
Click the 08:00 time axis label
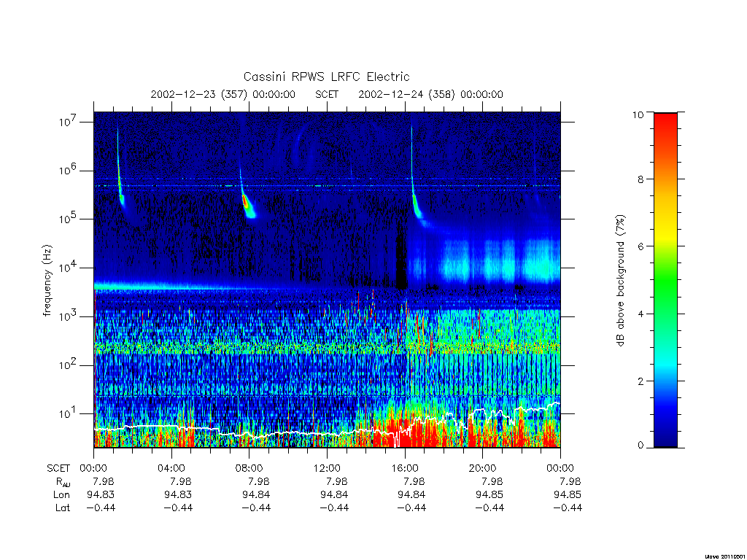point(249,468)
